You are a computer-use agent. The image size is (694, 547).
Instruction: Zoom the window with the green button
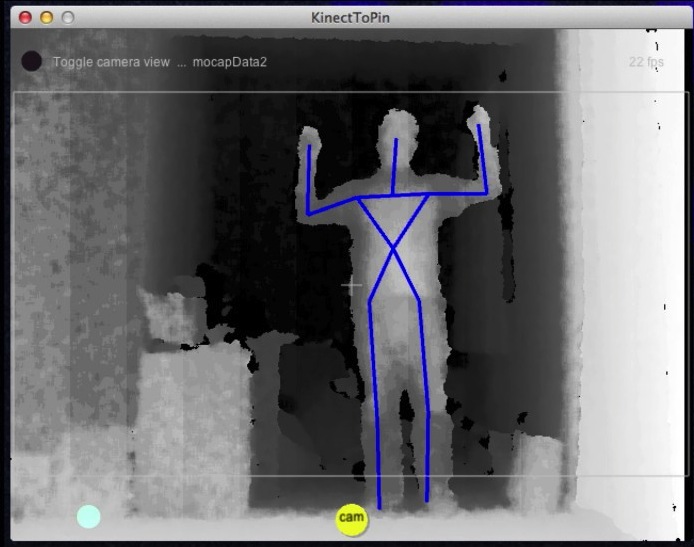pyautogui.click(x=67, y=17)
